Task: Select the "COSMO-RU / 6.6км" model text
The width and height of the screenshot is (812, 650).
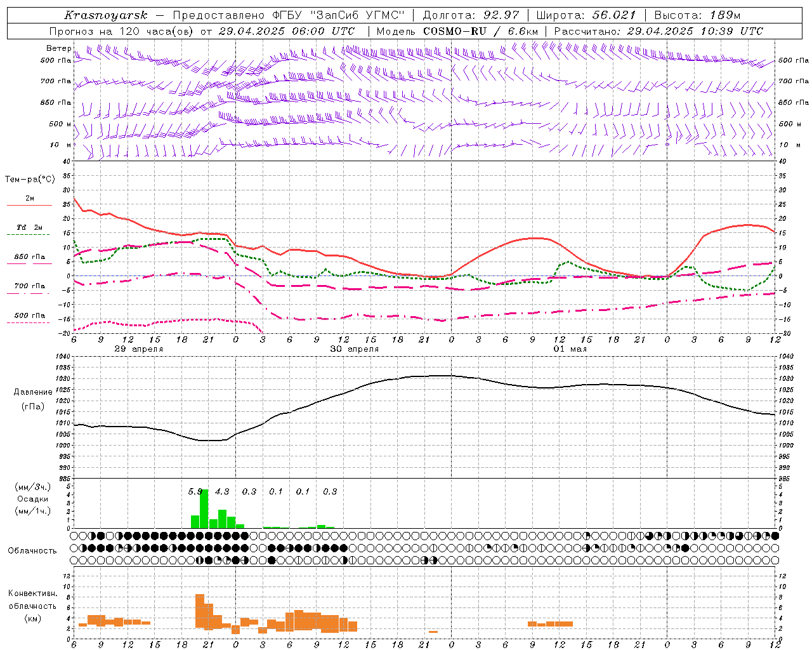Action: point(480,31)
